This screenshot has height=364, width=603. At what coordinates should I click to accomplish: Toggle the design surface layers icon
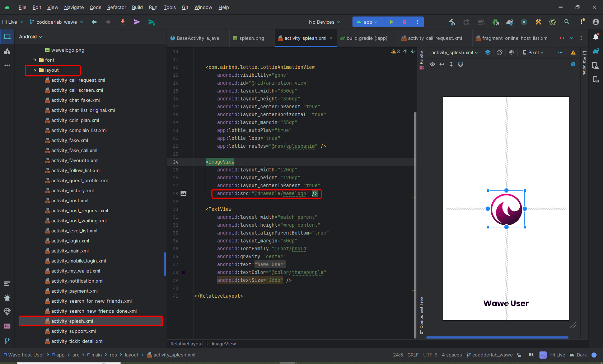click(x=488, y=52)
